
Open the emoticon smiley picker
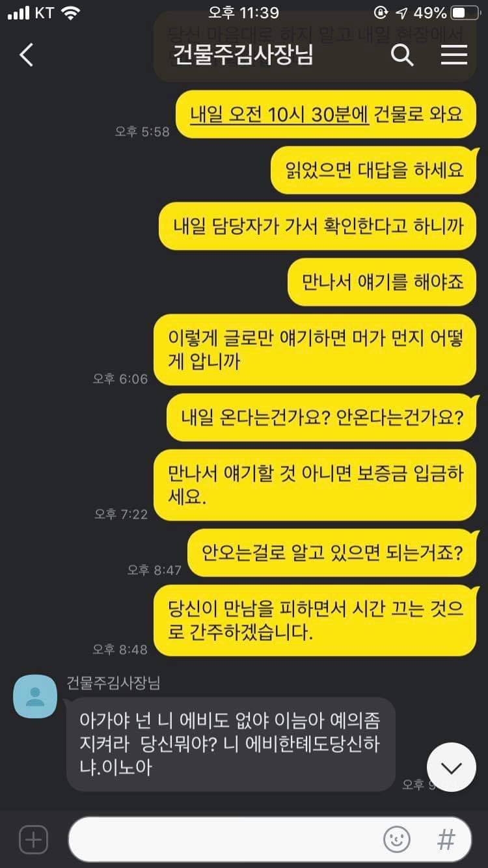(397, 839)
